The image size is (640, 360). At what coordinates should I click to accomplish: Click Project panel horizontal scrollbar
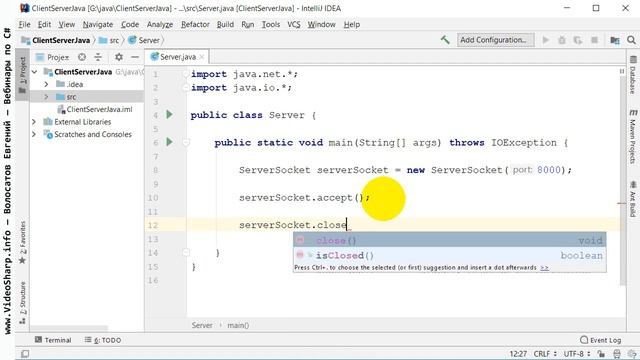tap(69, 328)
